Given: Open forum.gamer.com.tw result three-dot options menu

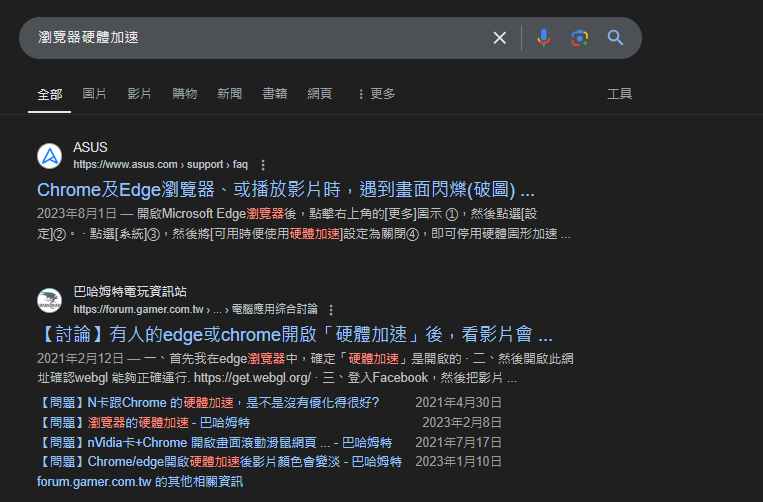Looking at the screenshot, I should click(331, 309).
